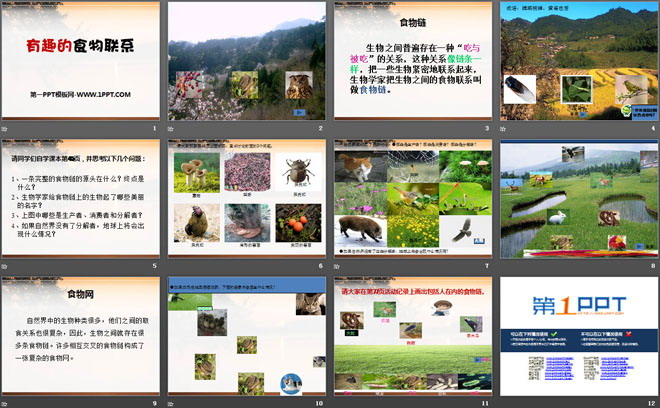This screenshot has width=660, height=408.
Task: Click the 食物链 heading on slide 3
Action: [x=412, y=21]
